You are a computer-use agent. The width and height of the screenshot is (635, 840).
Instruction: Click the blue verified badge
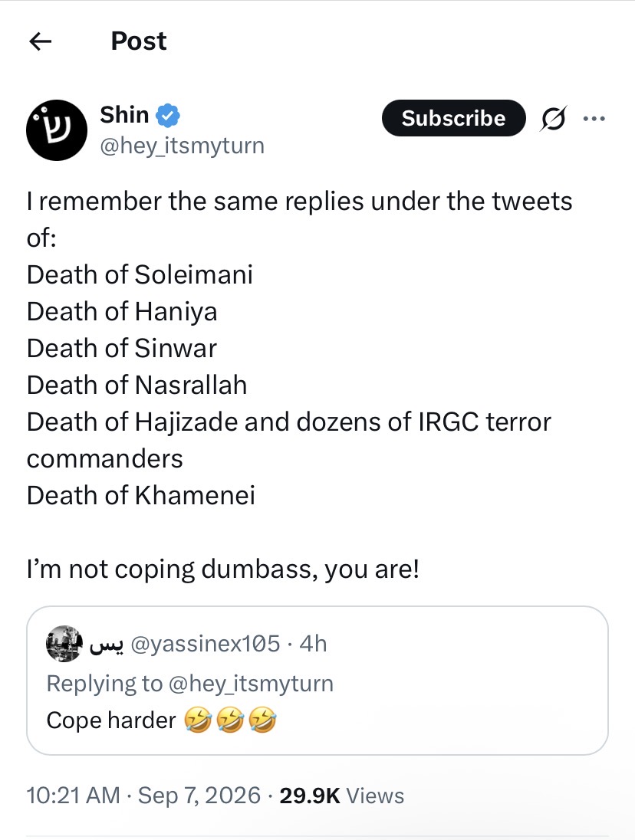coord(168,116)
